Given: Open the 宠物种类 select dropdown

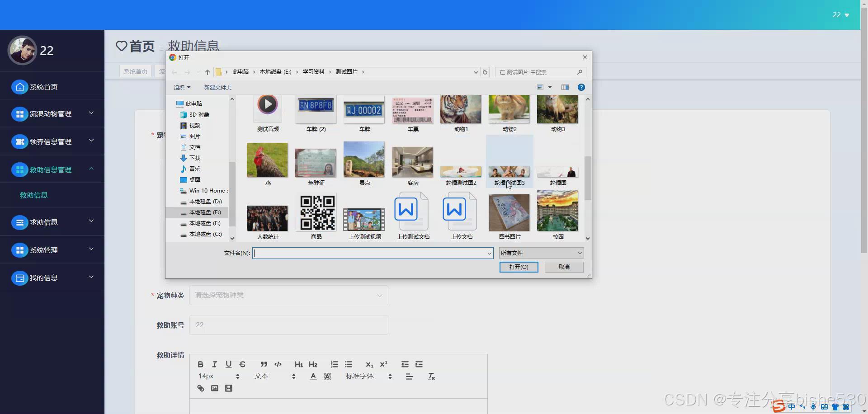Looking at the screenshot, I should click(x=288, y=295).
